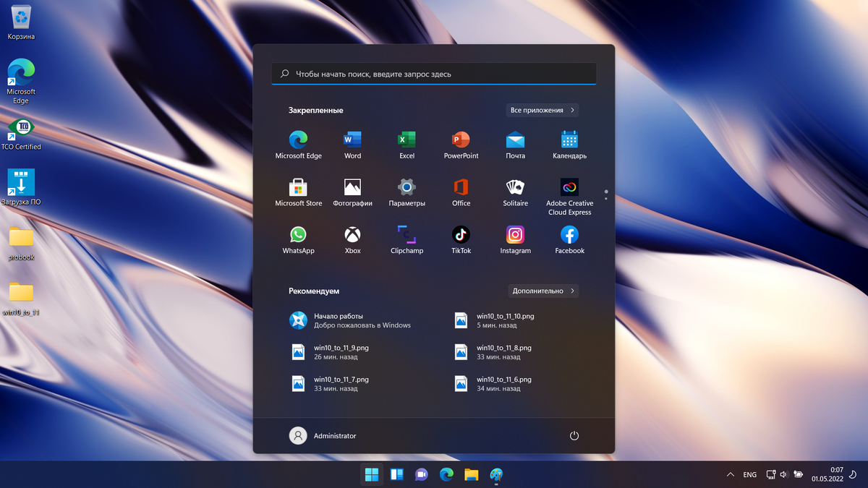Open the Почта mail app
This screenshot has height=488, width=868.
tap(515, 145)
